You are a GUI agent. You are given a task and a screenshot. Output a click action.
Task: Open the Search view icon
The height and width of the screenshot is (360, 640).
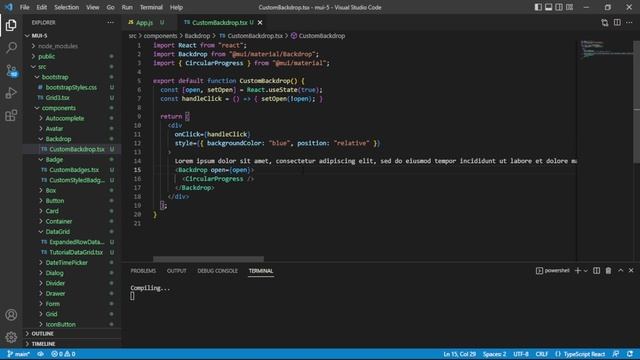coord(11,48)
